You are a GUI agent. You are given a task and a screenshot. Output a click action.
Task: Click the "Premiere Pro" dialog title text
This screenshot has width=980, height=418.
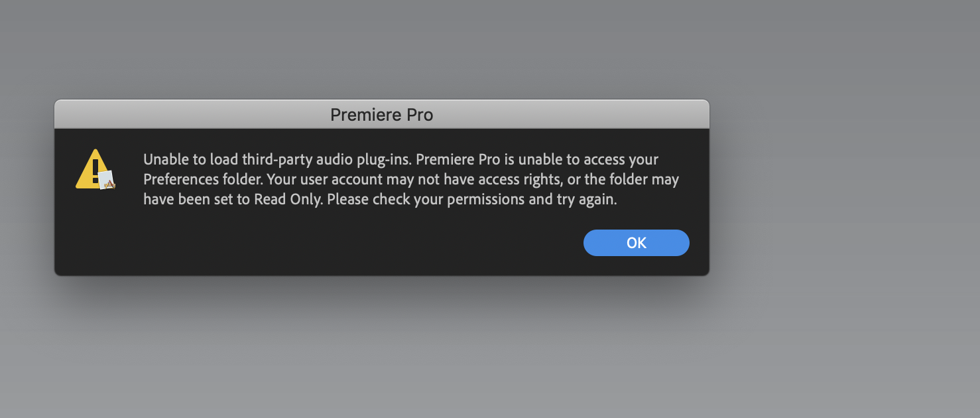[x=381, y=115]
